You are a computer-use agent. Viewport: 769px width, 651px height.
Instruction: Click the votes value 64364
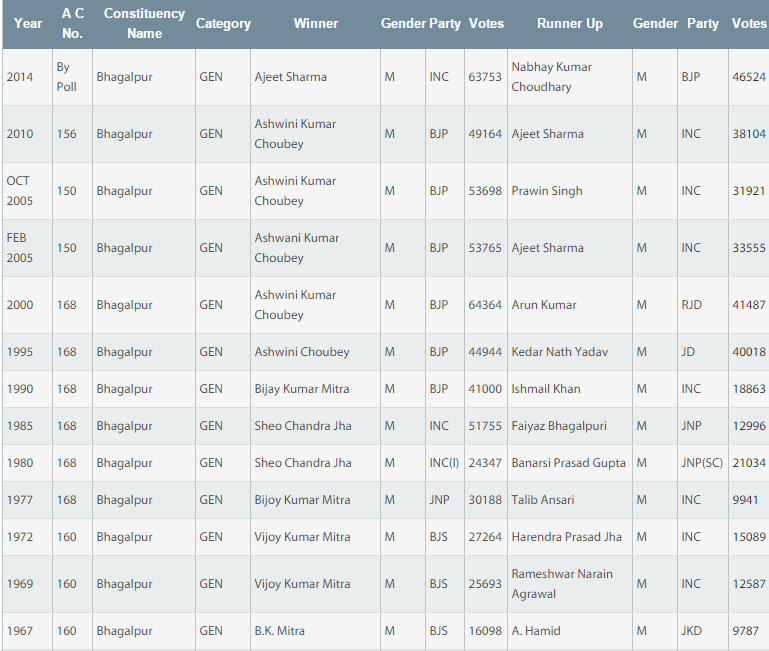click(x=485, y=305)
